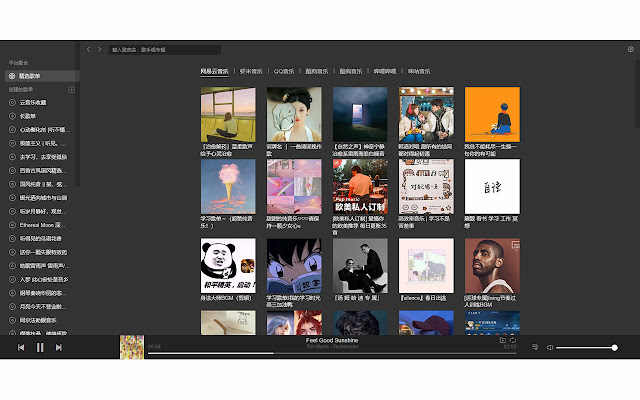Open the 欧美私人订制 playlist cover
Screen dimensions: 640x400
360,187
